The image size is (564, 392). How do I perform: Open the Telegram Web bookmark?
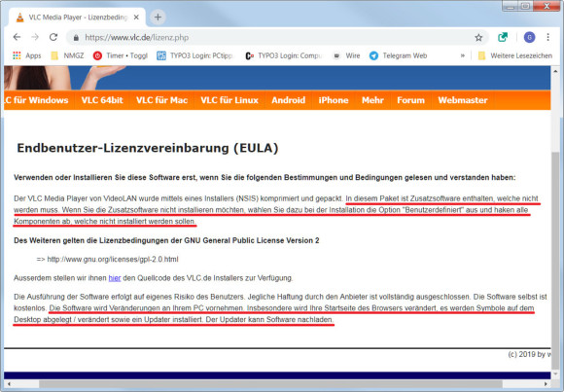(x=399, y=55)
